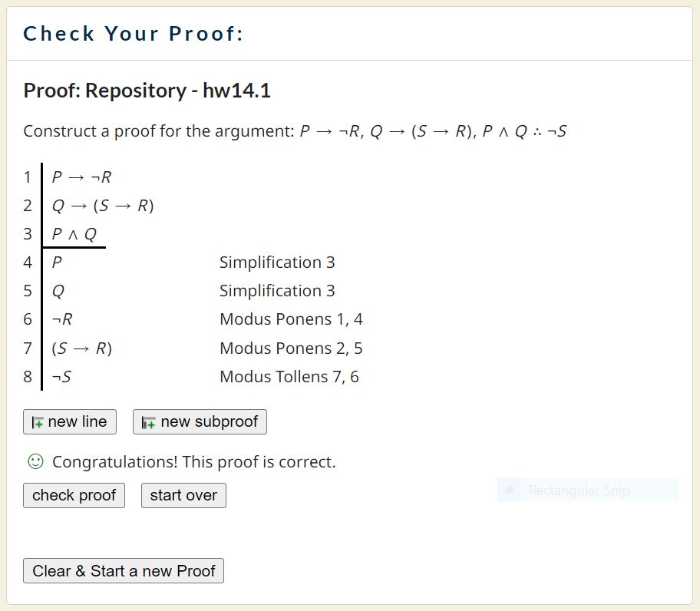Click premise formula P → ¬R on line 1
The image size is (700, 611).
pos(81,177)
